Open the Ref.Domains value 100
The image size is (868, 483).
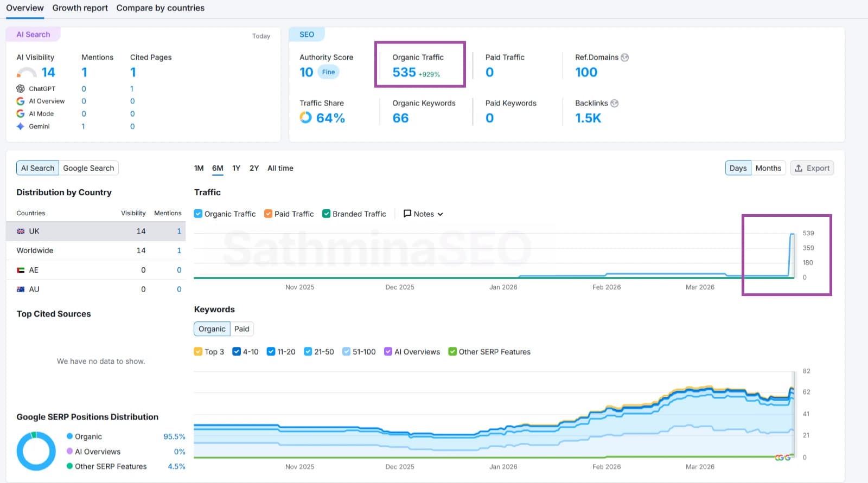pos(586,73)
